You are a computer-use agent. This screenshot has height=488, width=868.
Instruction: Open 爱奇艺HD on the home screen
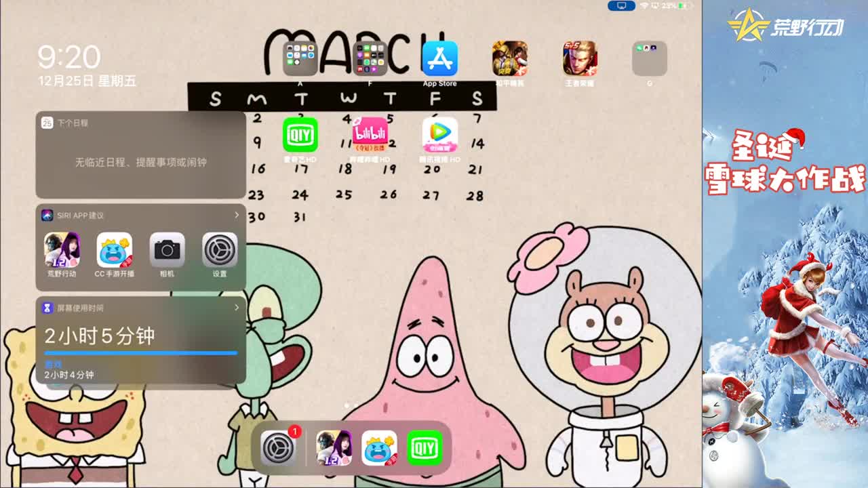click(x=300, y=135)
